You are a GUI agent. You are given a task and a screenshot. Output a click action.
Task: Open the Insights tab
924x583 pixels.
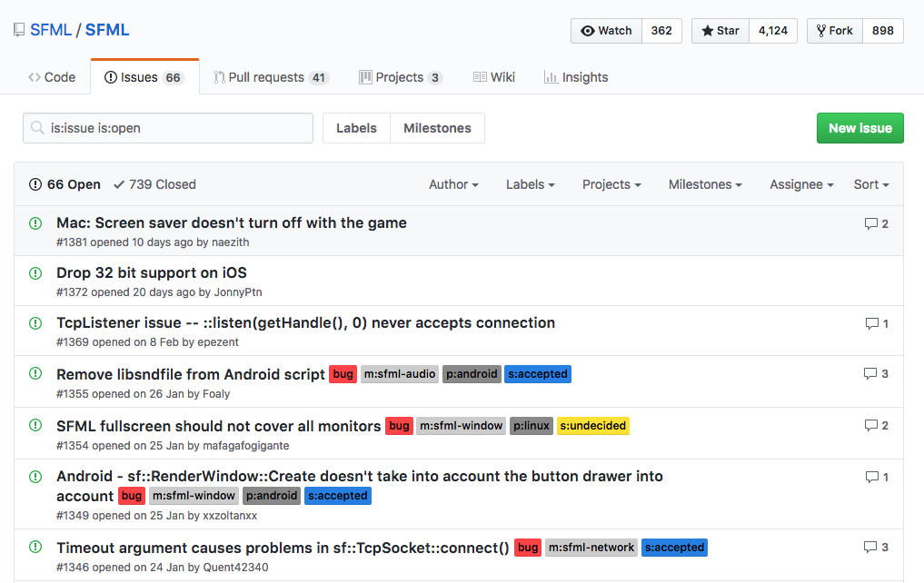click(576, 77)
